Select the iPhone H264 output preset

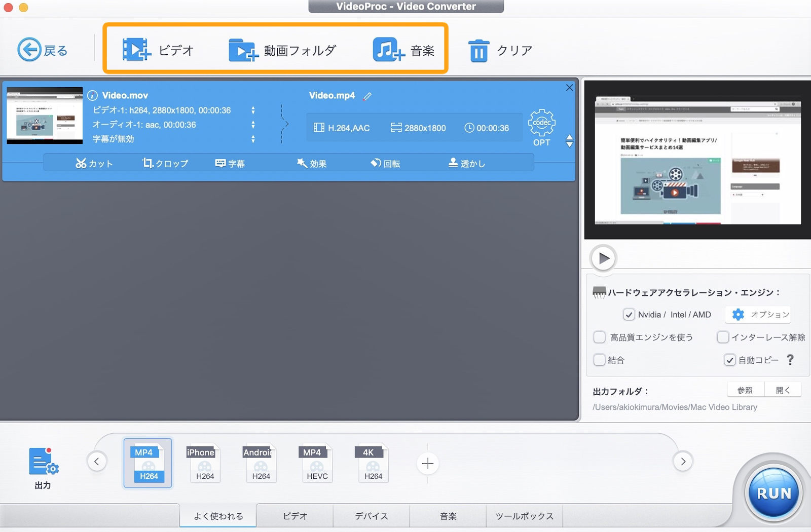(x=205, y=463)
